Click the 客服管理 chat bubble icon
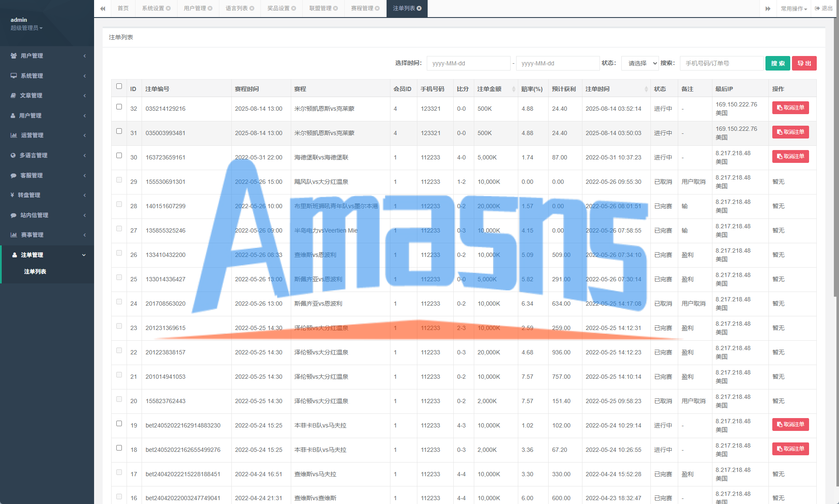 point(13,175)
